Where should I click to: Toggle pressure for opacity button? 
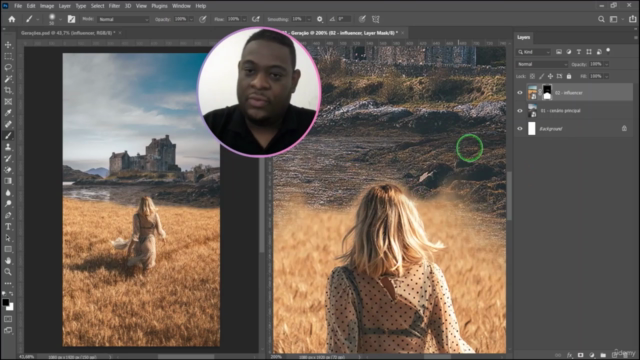point(203,19)
